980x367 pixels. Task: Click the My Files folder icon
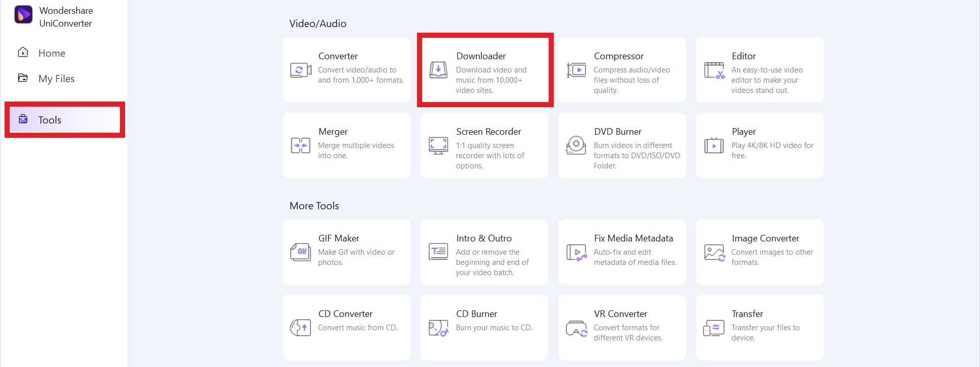tap(23, 78)
